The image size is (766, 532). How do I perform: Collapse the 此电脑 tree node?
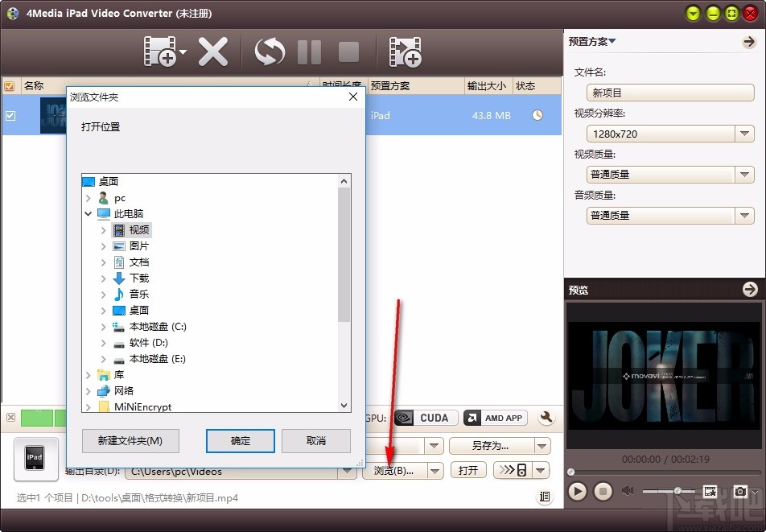tap(89, 213)
